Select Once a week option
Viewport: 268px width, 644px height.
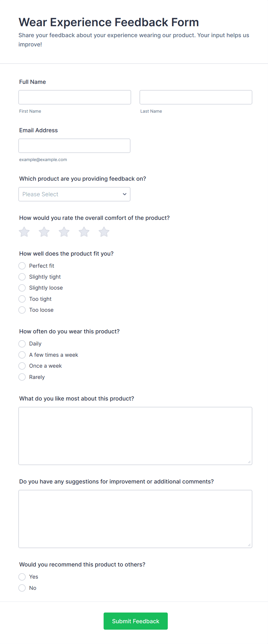[x=22, y=366]
